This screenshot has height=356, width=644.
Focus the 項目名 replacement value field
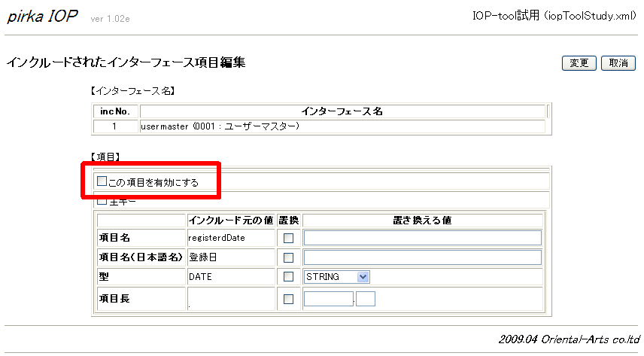423,238
